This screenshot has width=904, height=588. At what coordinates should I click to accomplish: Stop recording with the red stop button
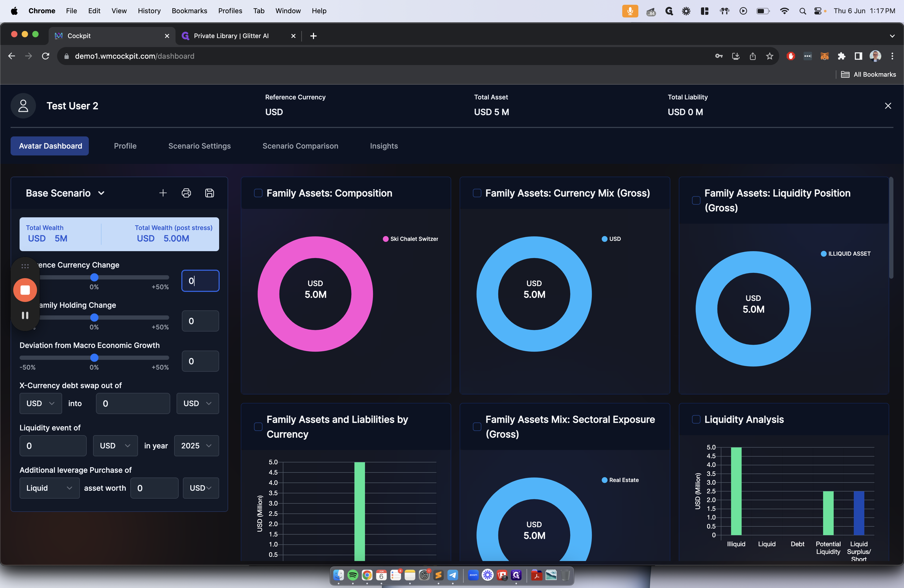pos(25,290)
